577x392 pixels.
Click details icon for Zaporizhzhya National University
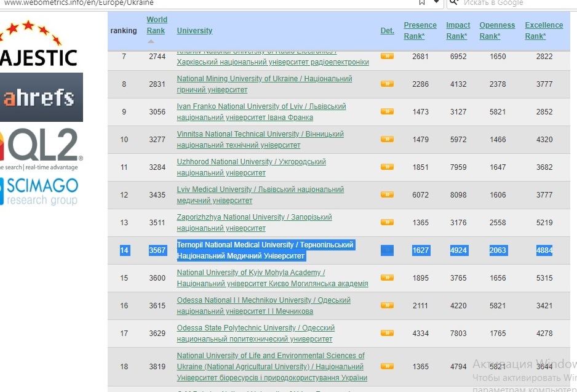387,222
